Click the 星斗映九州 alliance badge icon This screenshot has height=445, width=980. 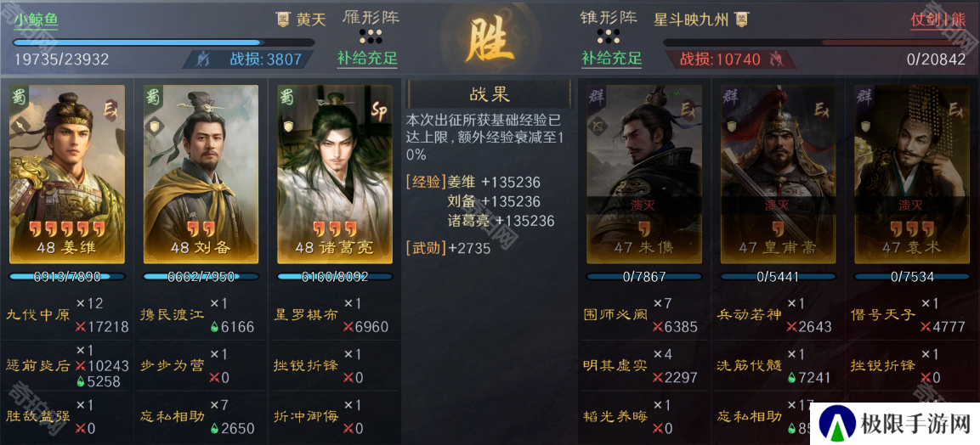click(742, 20)
